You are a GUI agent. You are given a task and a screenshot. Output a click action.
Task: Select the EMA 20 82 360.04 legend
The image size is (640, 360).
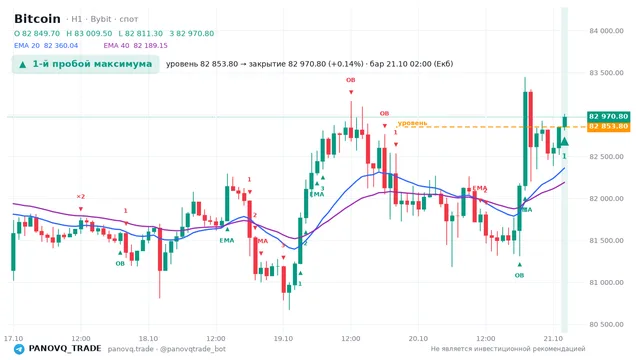(46, 46)
